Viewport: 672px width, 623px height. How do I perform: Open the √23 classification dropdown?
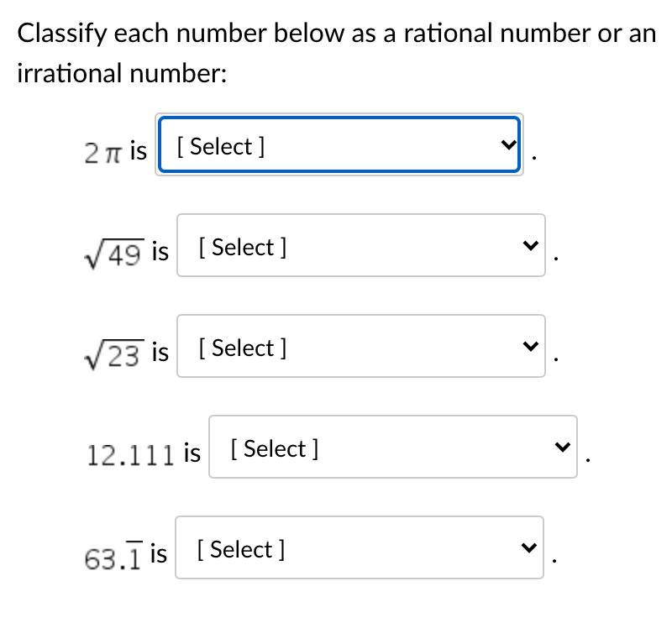point(361,347)
